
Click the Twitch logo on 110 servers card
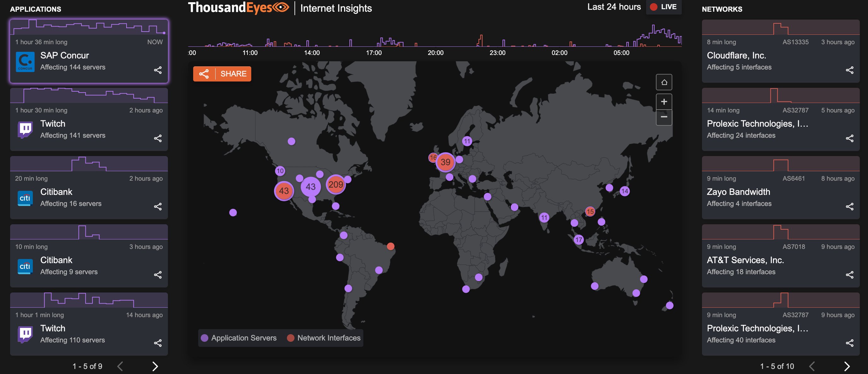[x=25, y=334]
